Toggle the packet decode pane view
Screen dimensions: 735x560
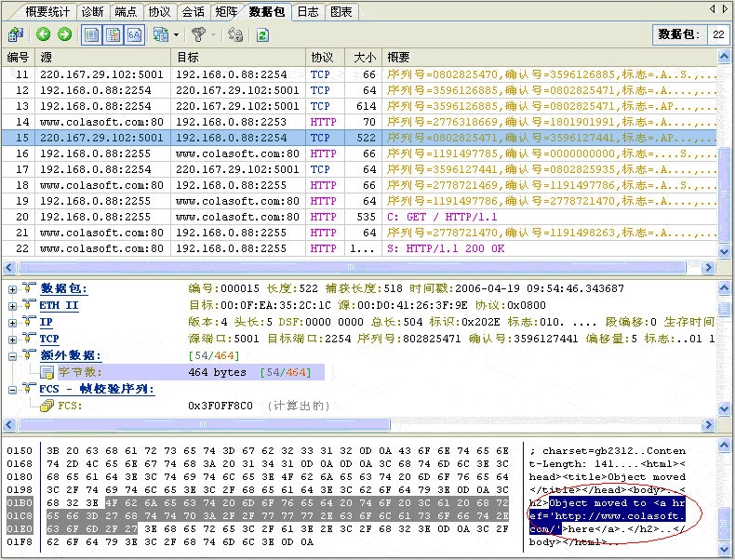pos(113,34)
